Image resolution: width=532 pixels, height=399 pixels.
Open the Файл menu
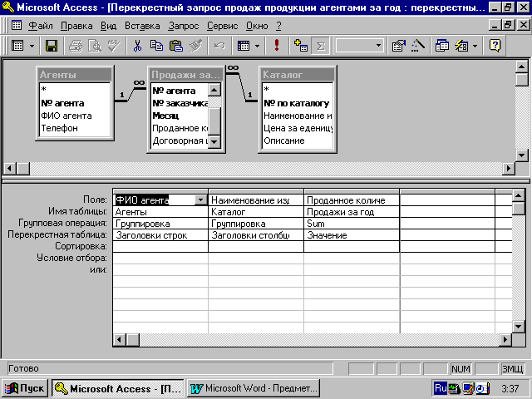pyautogui.click(x=41, y=26)
